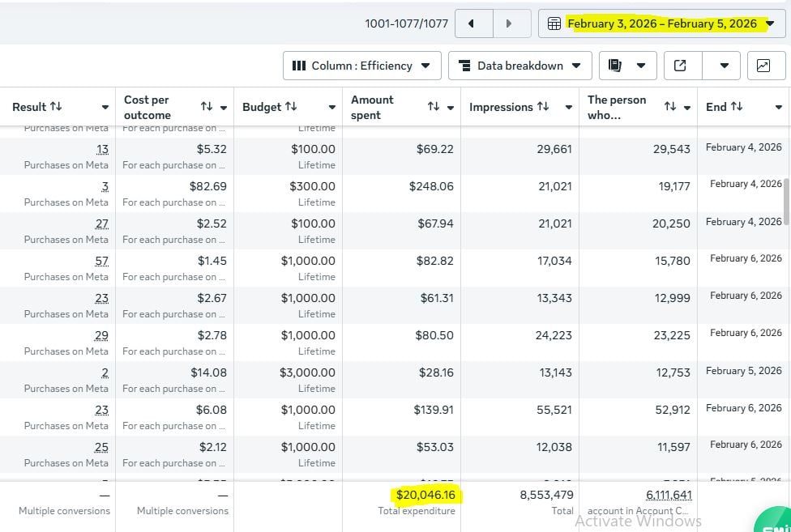Sort by 'The person who...' column
791x532 pixels.
(x=670, y=107)
